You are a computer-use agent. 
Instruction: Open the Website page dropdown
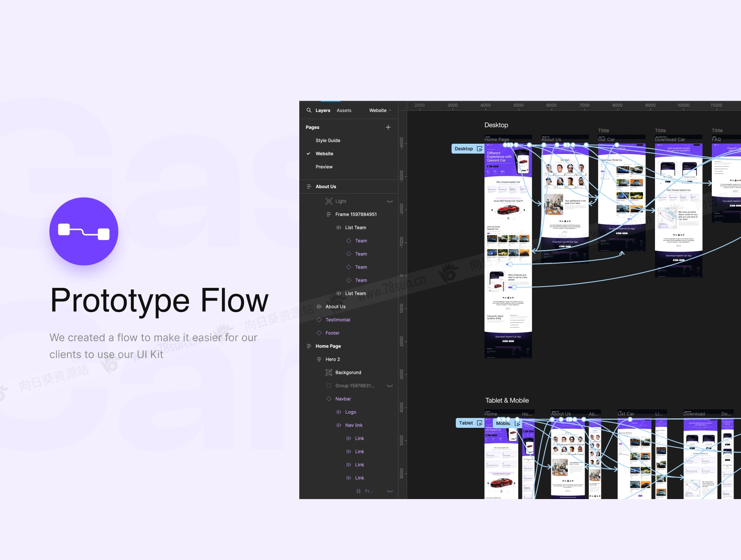[x=380, y=110]
